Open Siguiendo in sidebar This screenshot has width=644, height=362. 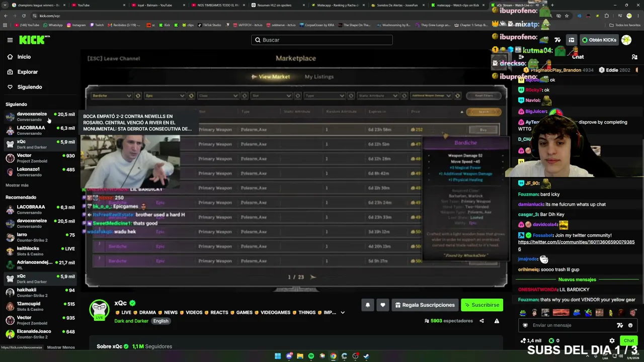(30, 87)
